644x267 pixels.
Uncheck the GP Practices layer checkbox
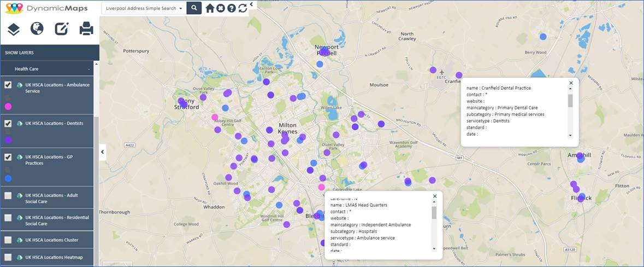pos(8,157)
